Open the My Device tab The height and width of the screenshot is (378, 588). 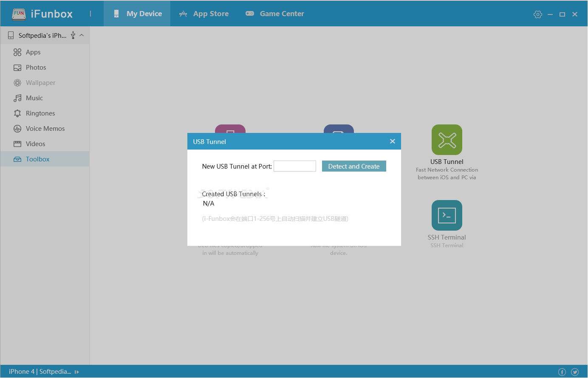point(137,14)
